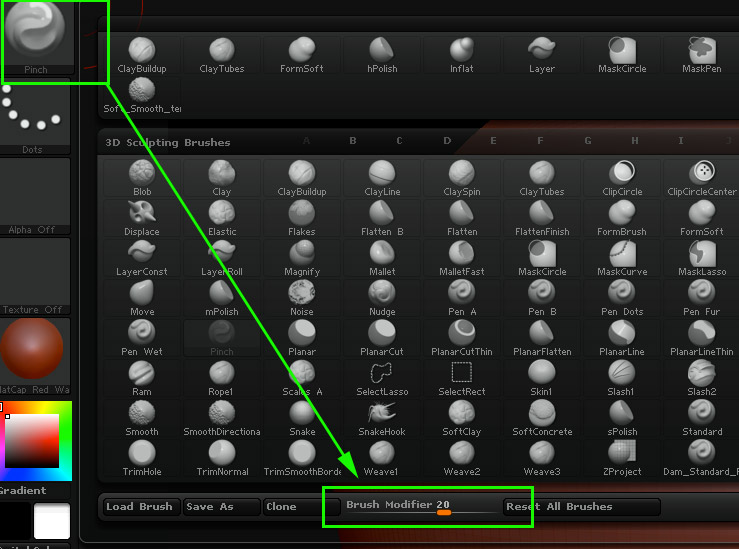Select the Weave2 brush

(x=461, y=459)
